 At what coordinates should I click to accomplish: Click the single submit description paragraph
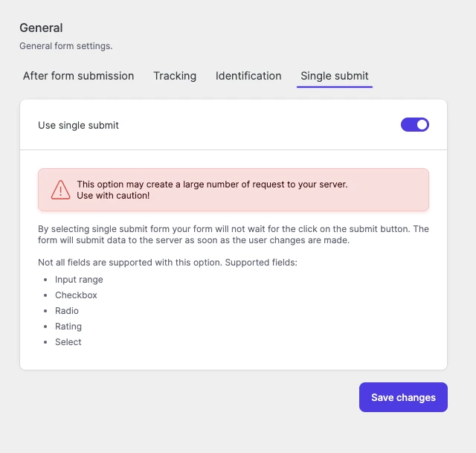(x=233, y=234)
